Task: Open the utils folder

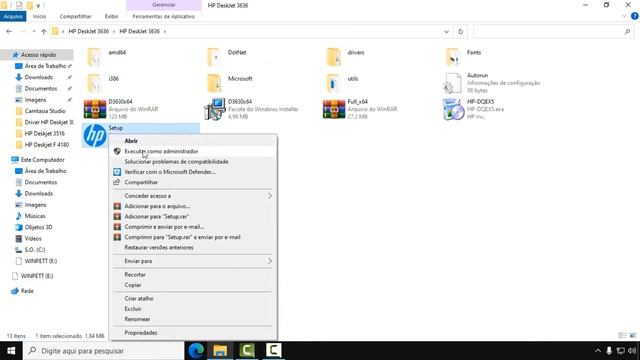Action: click(x=333, y=83)
